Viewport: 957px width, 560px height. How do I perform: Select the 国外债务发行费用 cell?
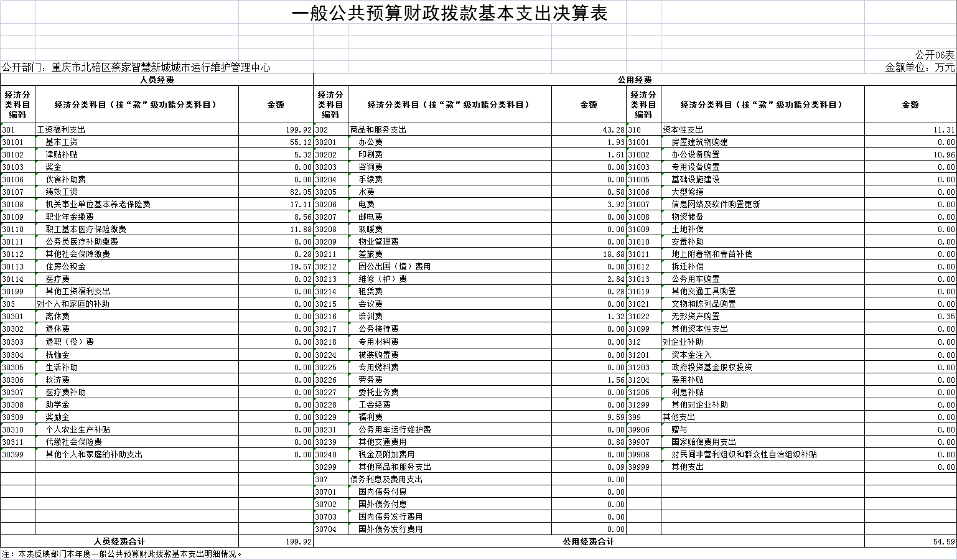(x=450, y=529)
